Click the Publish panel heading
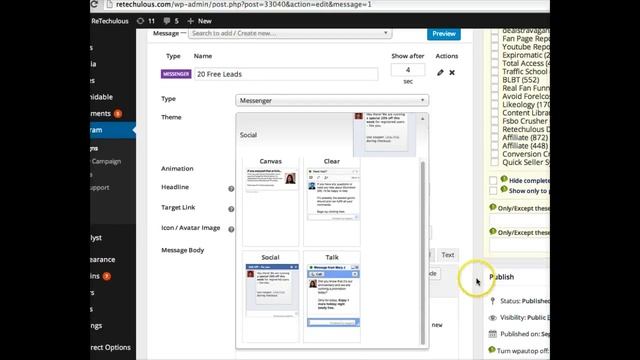The width and height of the screenshot is (640, 360). pyautogui.click(x=502, y=277)
